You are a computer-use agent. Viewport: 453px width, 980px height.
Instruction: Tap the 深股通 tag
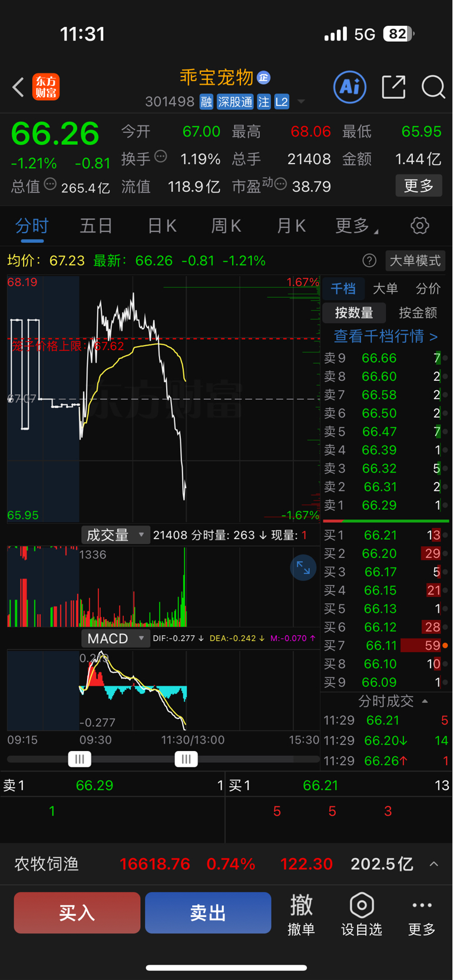[235, 102]
